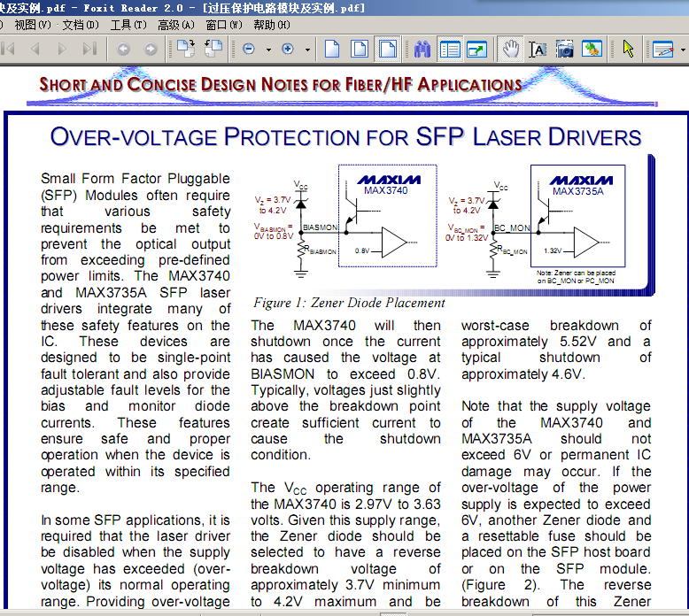The height and width of the screenshot is (616, 689).
Task: Open the 帮助(H) menu
Action: [x=272, y=25]
